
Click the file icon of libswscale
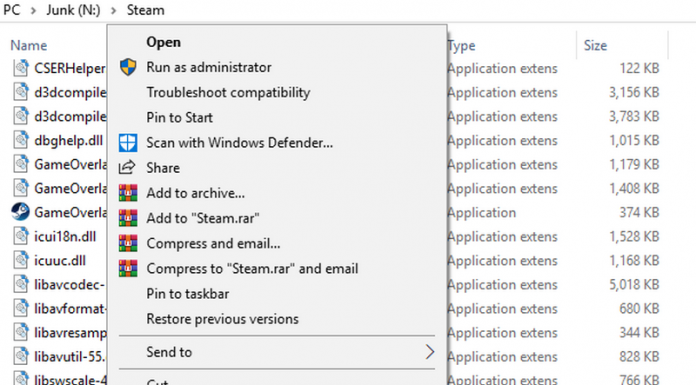(21, 379)
